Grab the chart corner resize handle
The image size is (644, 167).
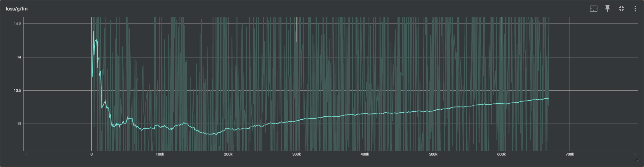(x=637, y=159)
